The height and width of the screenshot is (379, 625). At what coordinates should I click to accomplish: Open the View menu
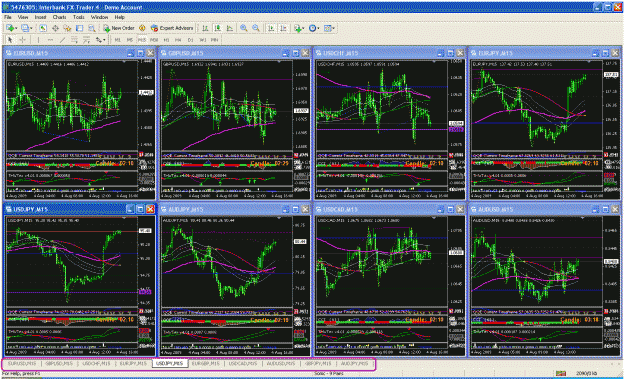pyautogui.click(x=23, y=17)
